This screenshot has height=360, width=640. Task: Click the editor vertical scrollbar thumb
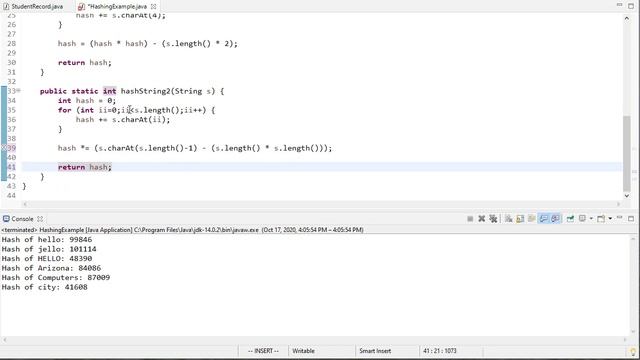pos(627,153)
